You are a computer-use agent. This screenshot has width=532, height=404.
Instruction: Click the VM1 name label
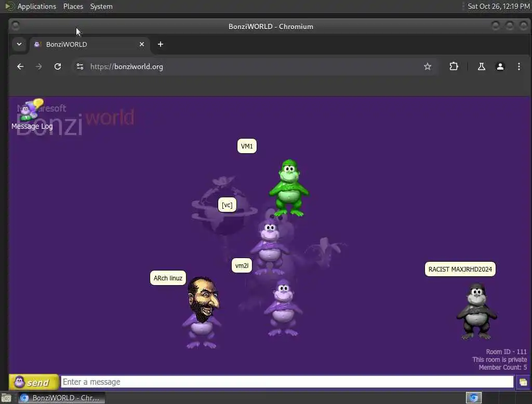[x=247, y=146]
